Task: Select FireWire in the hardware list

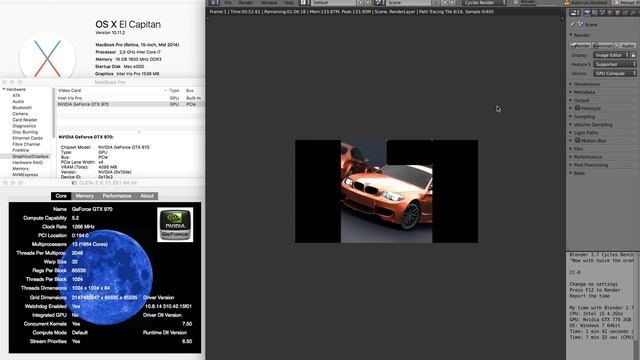Action: click(x=20, y=150)
